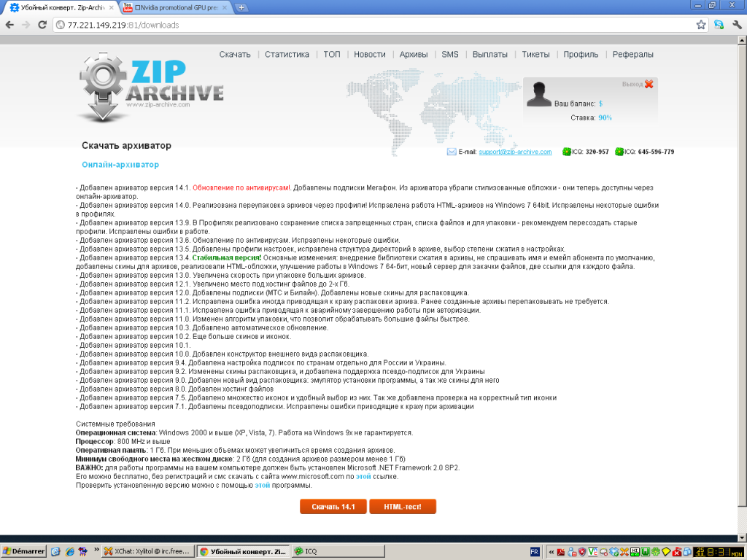Open the Рефералы menu item
This screenshot has height=560, width=747.
point(632,54)
